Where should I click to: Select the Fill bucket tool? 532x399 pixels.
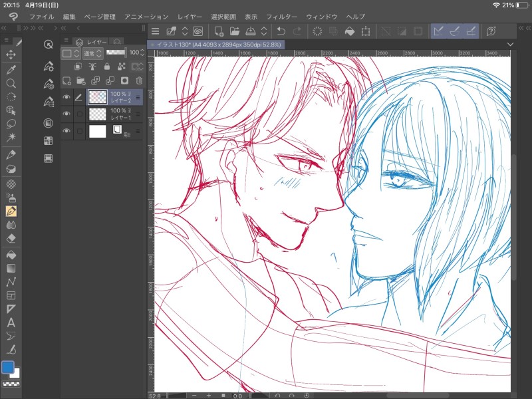(x=11, y=255)
